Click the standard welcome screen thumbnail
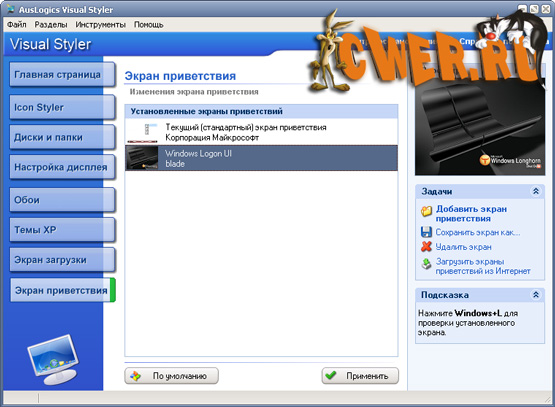Image resolution: width=555 pixels, height=407 pixels. pos(142,133)
